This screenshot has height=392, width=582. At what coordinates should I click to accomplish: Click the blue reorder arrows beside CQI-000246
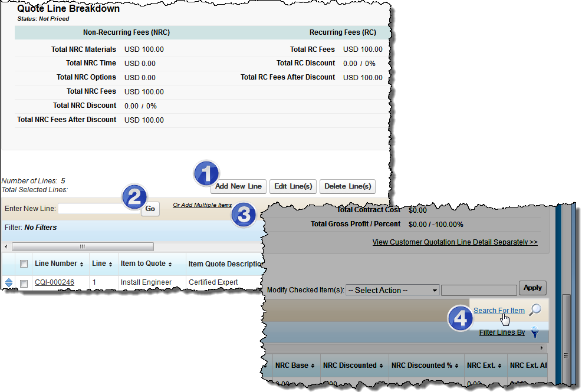[8, 281]
